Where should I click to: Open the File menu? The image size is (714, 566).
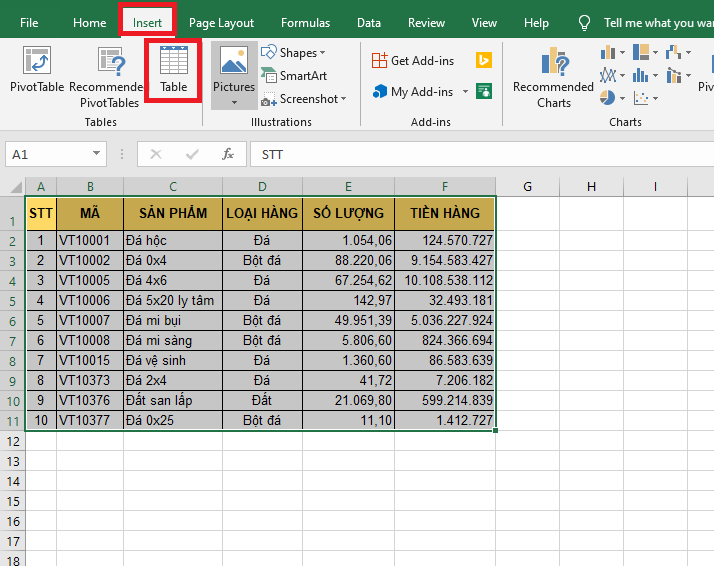(x=30, y=22)
